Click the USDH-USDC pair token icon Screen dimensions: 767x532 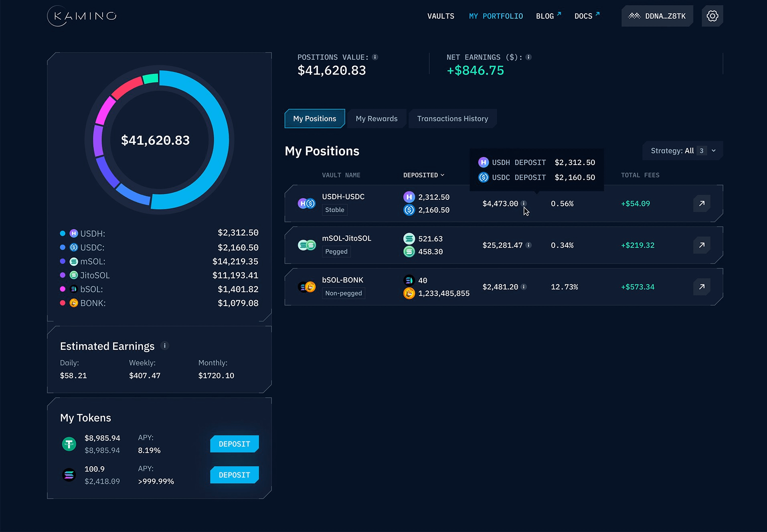307,204
